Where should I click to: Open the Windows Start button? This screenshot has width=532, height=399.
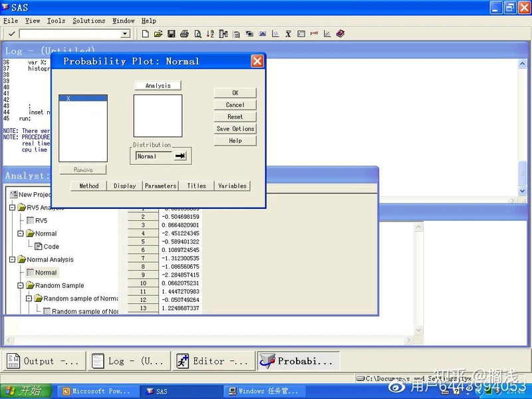click(x=26, y=391)
